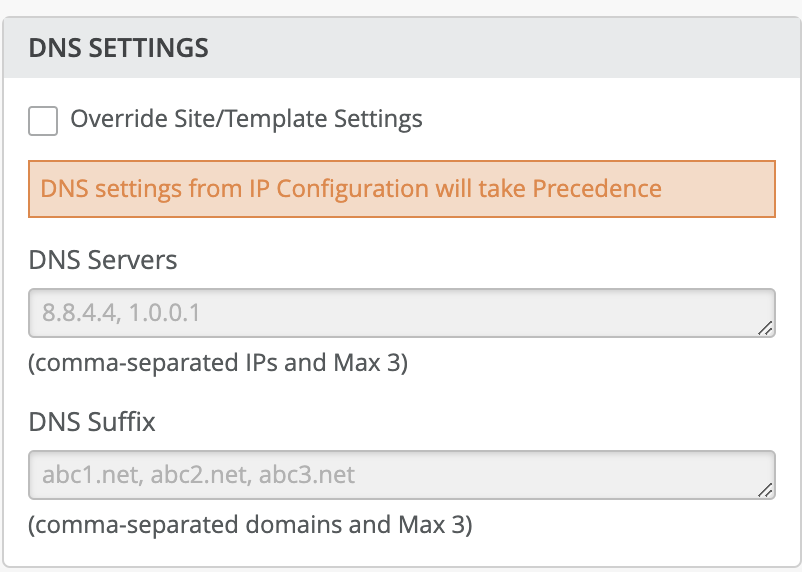The width and height of the screenshot is (802, 572).
Task: Click the DNS Suffix field label
Action: tap(92, 421)
